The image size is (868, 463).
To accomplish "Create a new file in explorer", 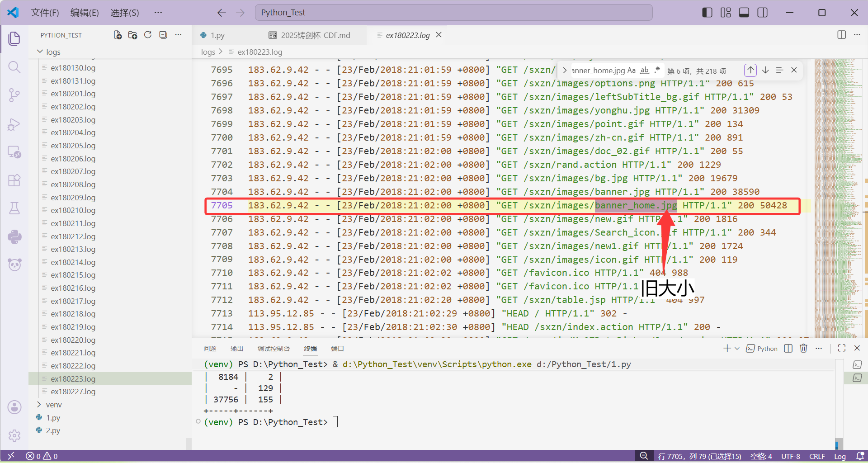I will (118, 35).
